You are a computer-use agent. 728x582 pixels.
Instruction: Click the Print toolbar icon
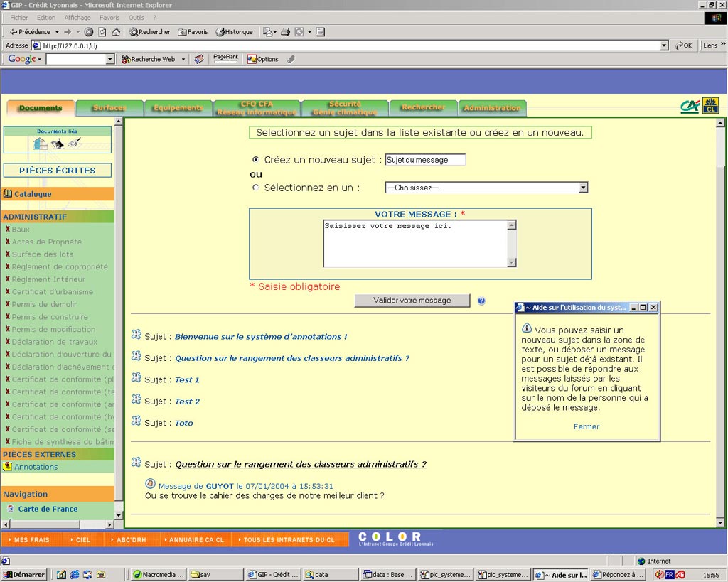coord(286,31)
